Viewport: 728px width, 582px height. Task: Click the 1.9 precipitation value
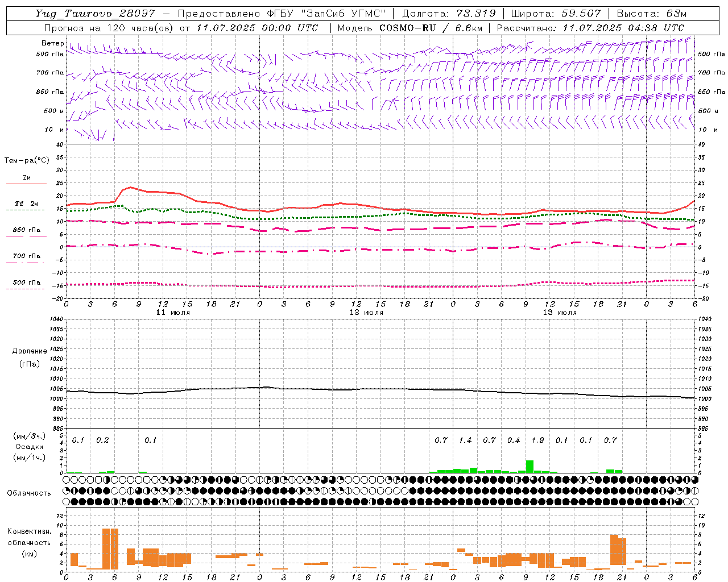pyautogui.click(x=537, y=440)
